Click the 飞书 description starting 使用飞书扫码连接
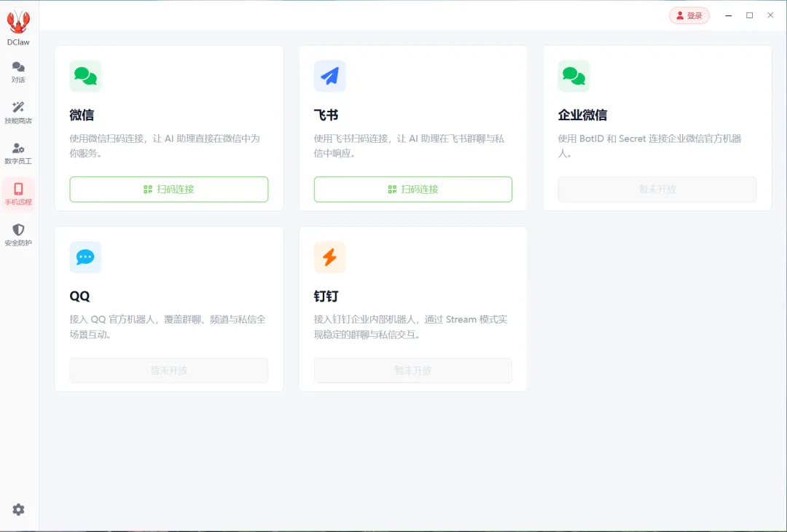The width and height of the screenshot is (787, 532). [409, 146]
